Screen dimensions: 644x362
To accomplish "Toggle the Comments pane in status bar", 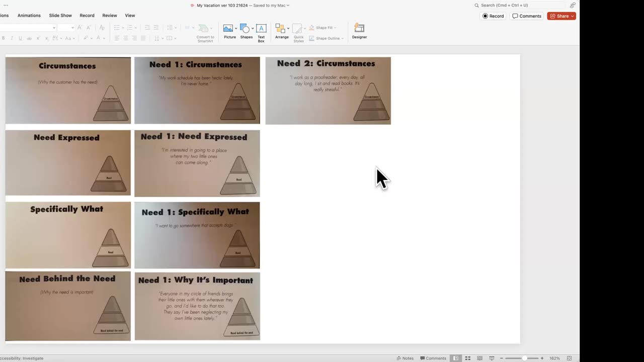I will [433, 358].
